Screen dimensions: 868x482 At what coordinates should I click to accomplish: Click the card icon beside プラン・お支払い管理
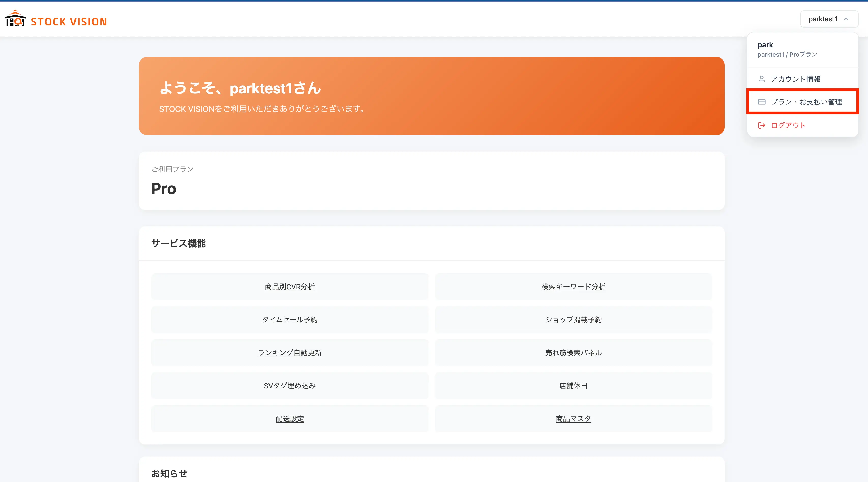point(761,102)
